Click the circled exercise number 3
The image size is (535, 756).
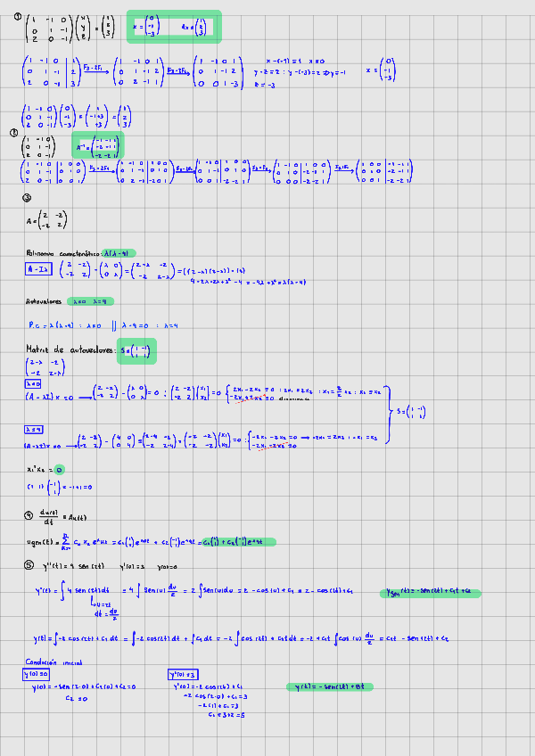pyautogui.click(x=27, y=198)
